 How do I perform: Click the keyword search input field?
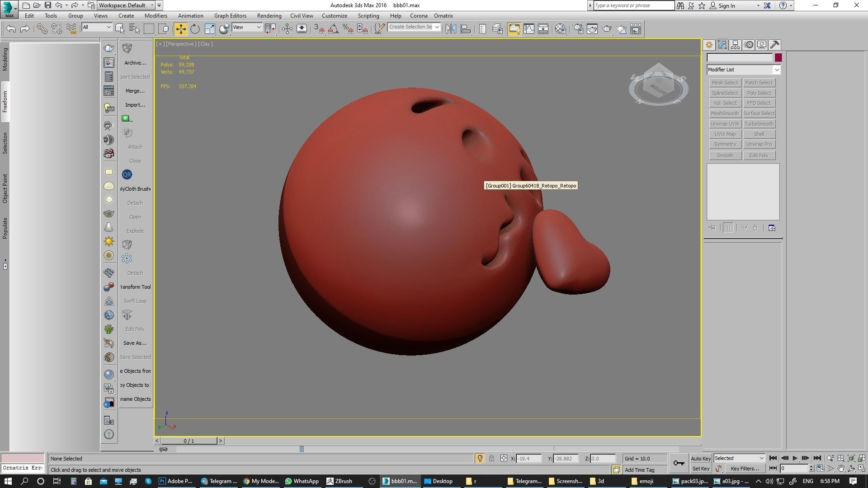coord(634,5)
